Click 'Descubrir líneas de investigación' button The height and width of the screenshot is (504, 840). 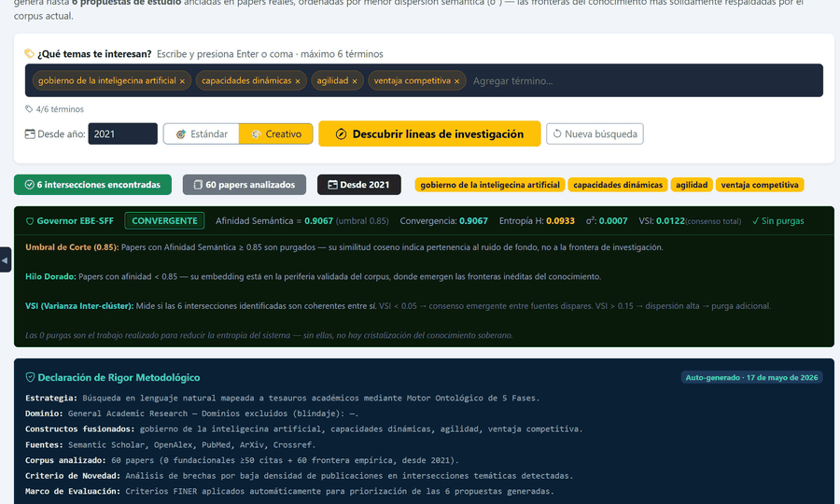point(429,133)
